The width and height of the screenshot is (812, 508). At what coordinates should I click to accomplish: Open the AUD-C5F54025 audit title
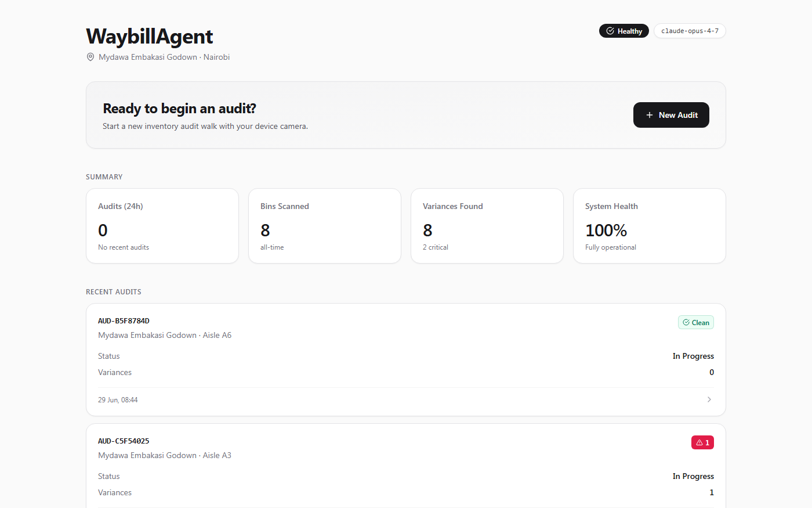(124, 441)
